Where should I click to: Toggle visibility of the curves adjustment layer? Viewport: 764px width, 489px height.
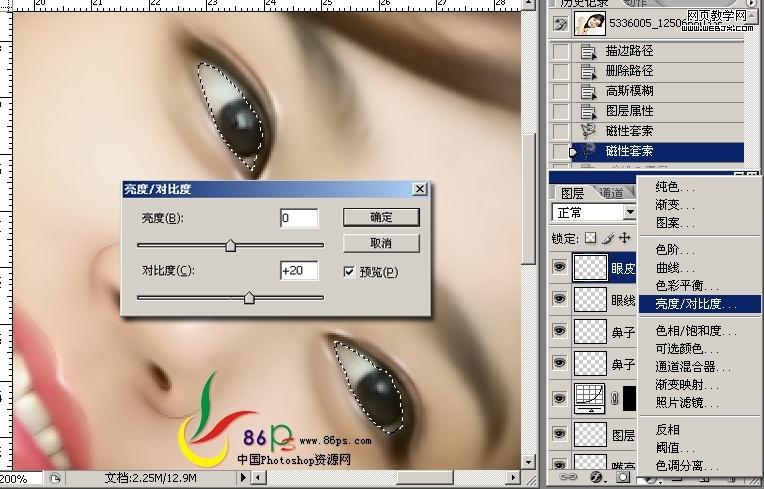pos(559,398)
